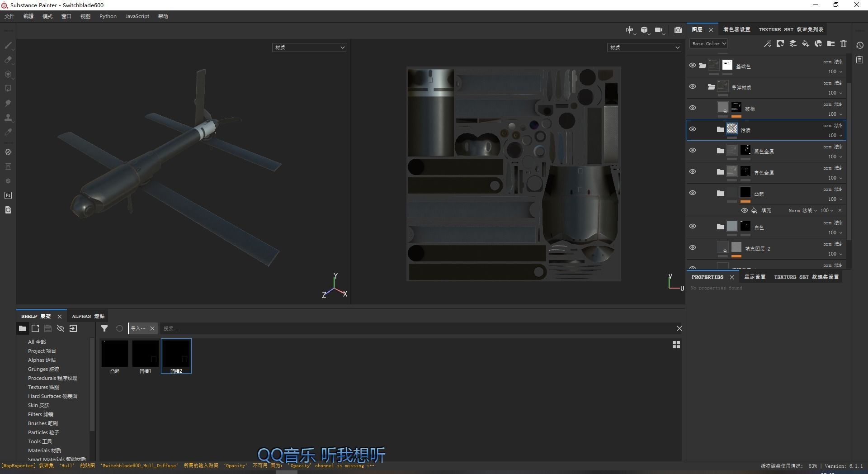
Task: Toggle visibility of 填充 effect
Action: 744,210
